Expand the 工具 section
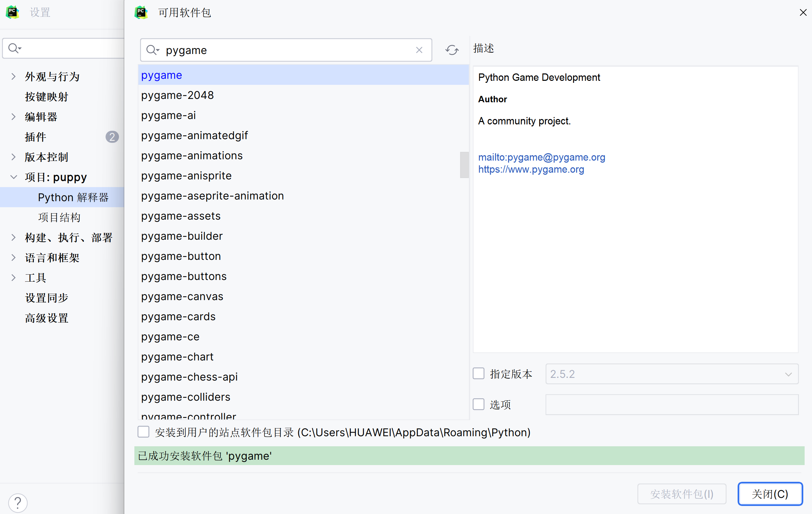Image resolution: width=812 pixels, height=514 pixels. tap(13, 278)
